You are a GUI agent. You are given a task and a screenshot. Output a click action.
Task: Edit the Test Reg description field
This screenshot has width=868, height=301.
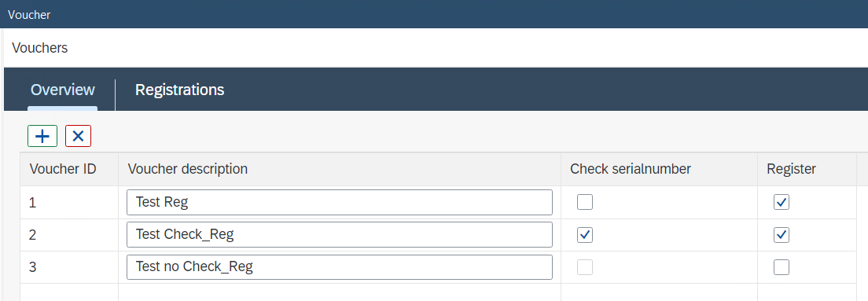pos(340,203)
